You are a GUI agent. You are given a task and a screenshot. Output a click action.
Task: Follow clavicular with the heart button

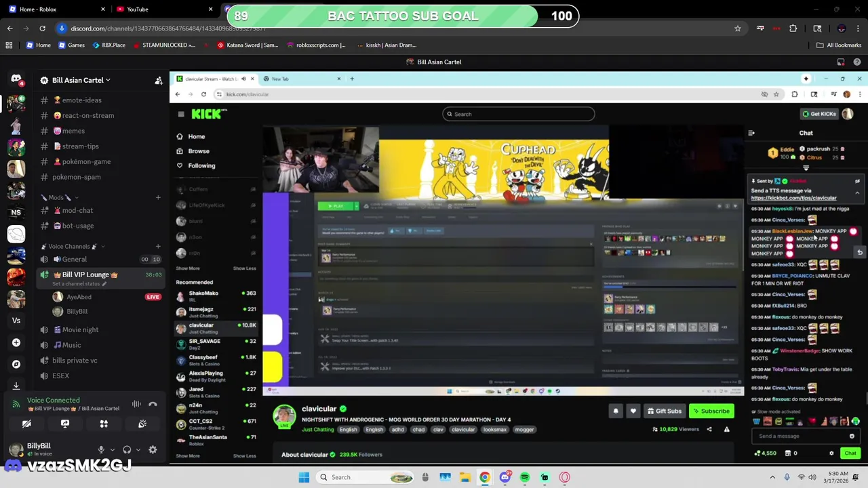coord(633,411)
